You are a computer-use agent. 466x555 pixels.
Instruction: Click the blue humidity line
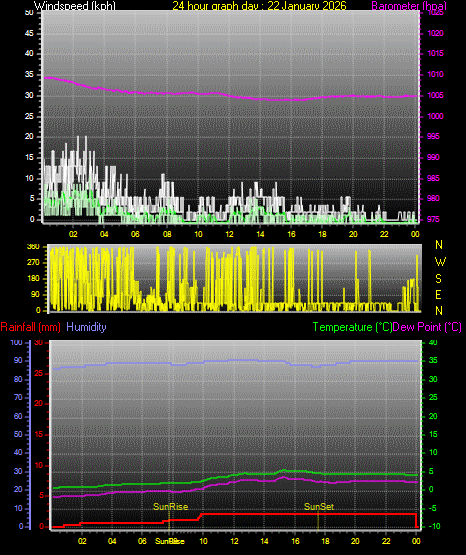pyautogui.click(x=234, y=361)
